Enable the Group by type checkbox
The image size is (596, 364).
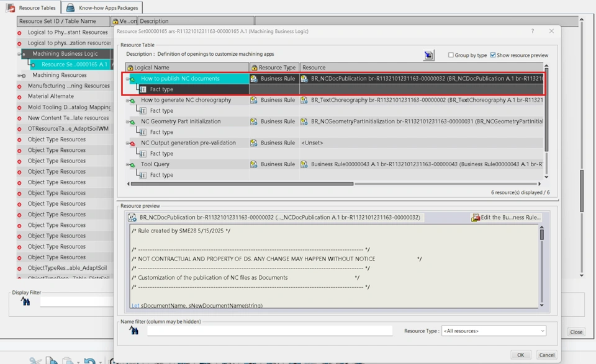click(x=451, y=55)
